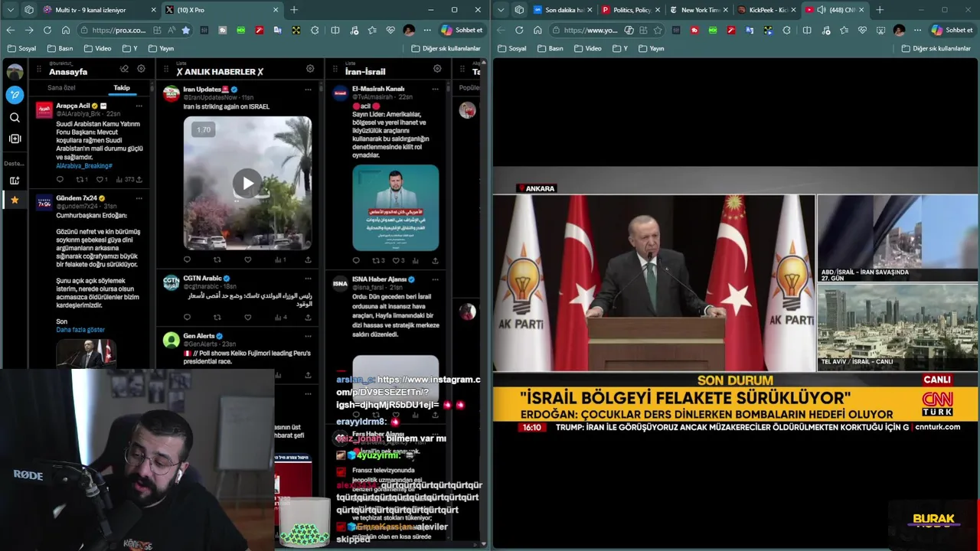Viewport: 980px width, 551px height.
Task: Like the El-Masirah Kanalı post
Action: (x=397, y=260)
